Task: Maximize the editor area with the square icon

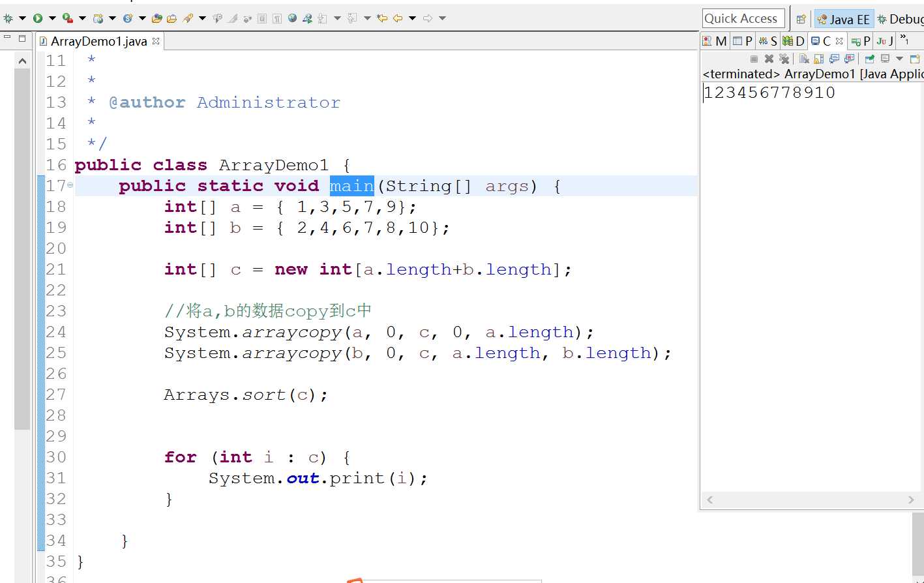Action: pyautogui.click(x=22, y=38)
